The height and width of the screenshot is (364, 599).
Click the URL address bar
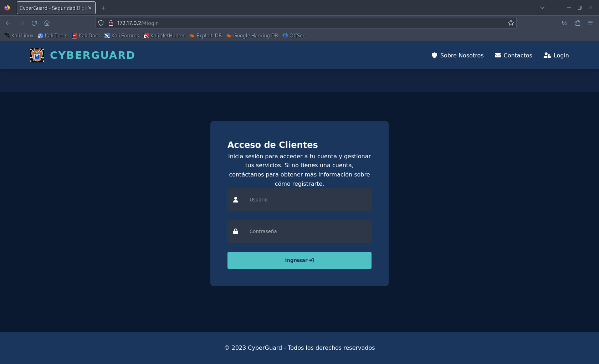pos(306,23)
